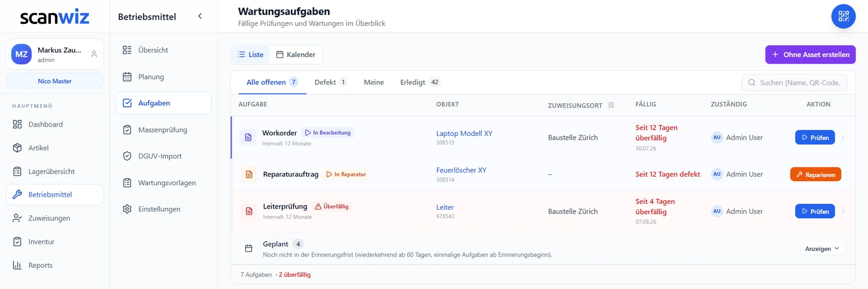Click the 2 überfällig footer text
The image size is (868, 289).
tap(296, 275)
